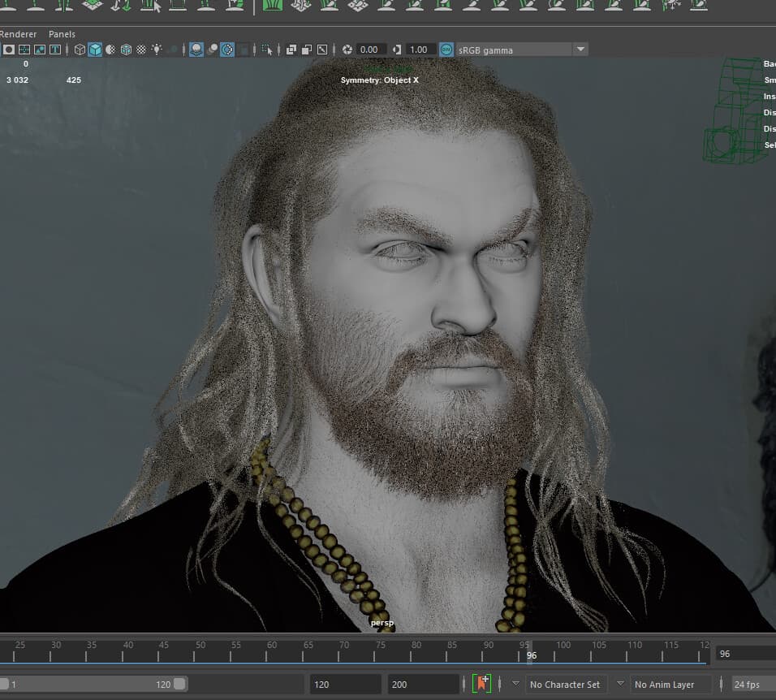The width and height of the screenshot is (776, 700).
Task: Click the exposure aperture icon
Action: 347,50
